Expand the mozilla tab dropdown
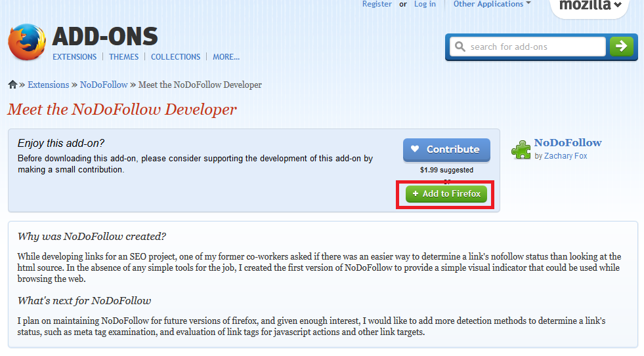The image size is (644, 356). coord(590,5)
